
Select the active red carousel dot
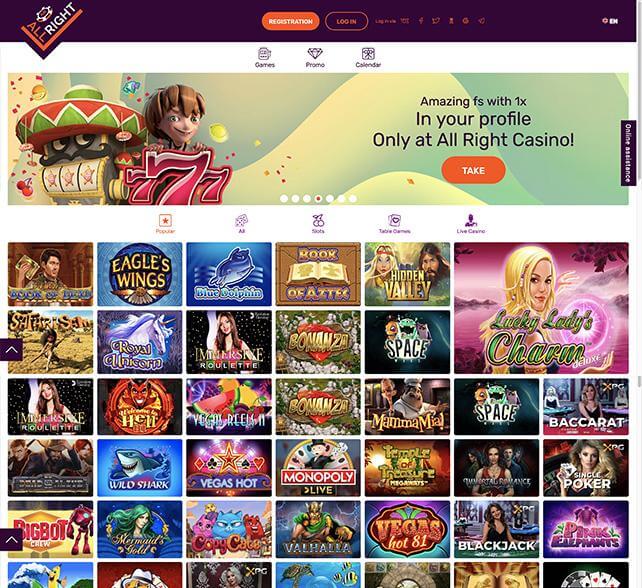click(x=318, y=199)
